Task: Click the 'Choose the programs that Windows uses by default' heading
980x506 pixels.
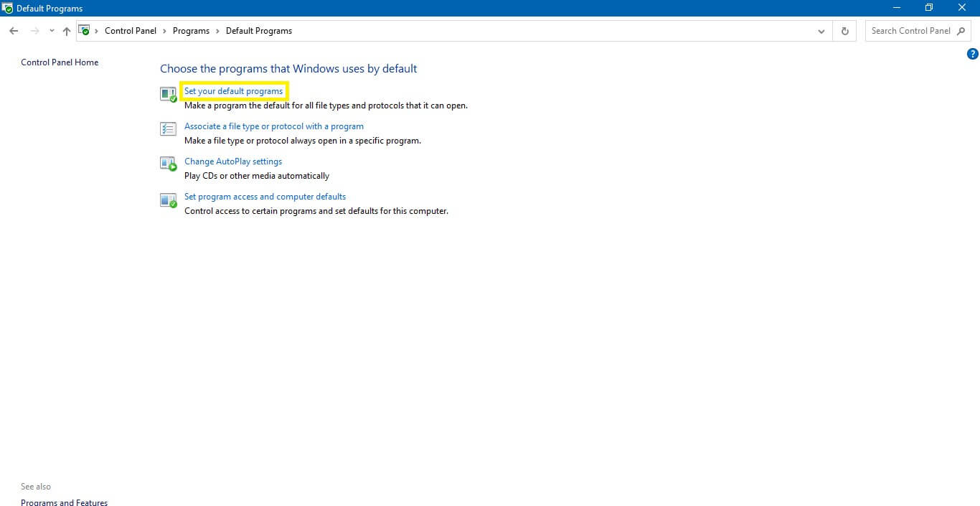Action: coord(288,69)
